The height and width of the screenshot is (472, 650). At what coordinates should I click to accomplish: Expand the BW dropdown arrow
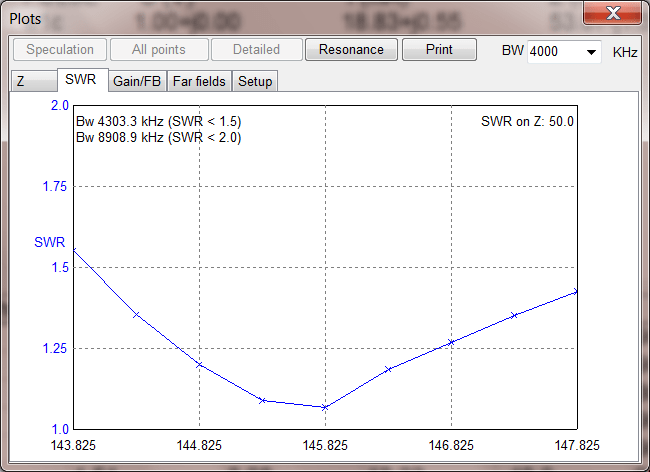click(590, 51)
